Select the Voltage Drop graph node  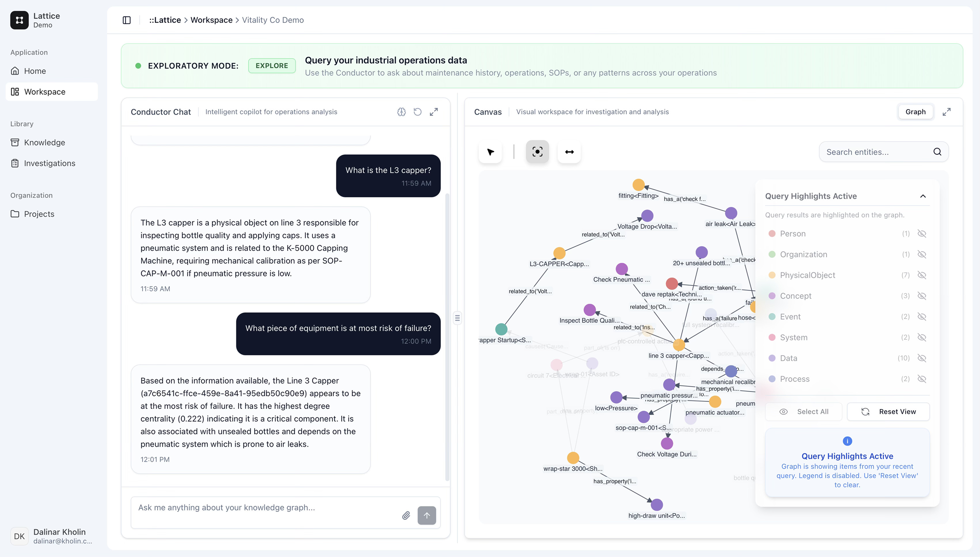coord(647,216)
